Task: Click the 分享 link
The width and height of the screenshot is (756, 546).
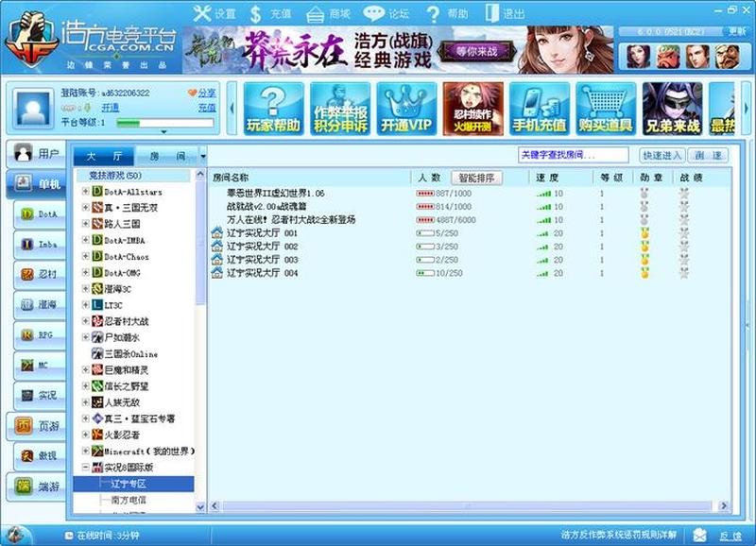Action: coord(206,93)
